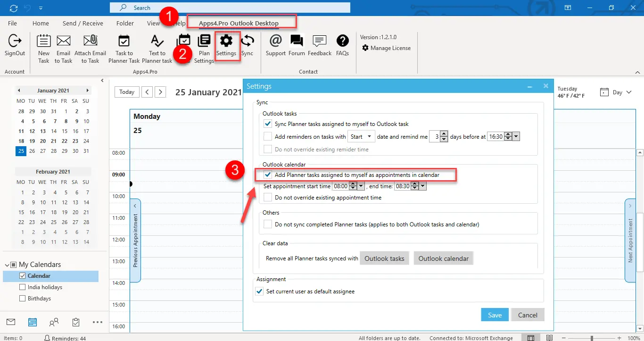The width and height of the screenshot is (644, 341).
Task: Uncheck Sync Planner tasks to Outlook task
Action: click(x=268, y=124)
